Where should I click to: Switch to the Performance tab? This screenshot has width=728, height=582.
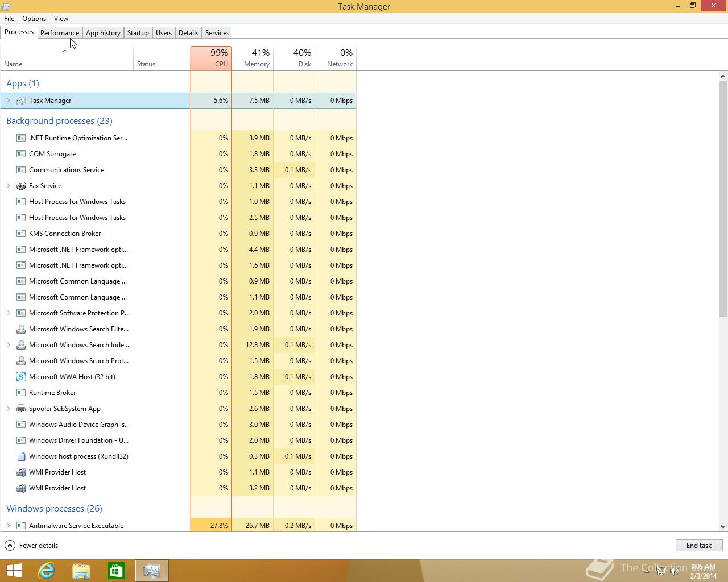click(x=60, y=33)
